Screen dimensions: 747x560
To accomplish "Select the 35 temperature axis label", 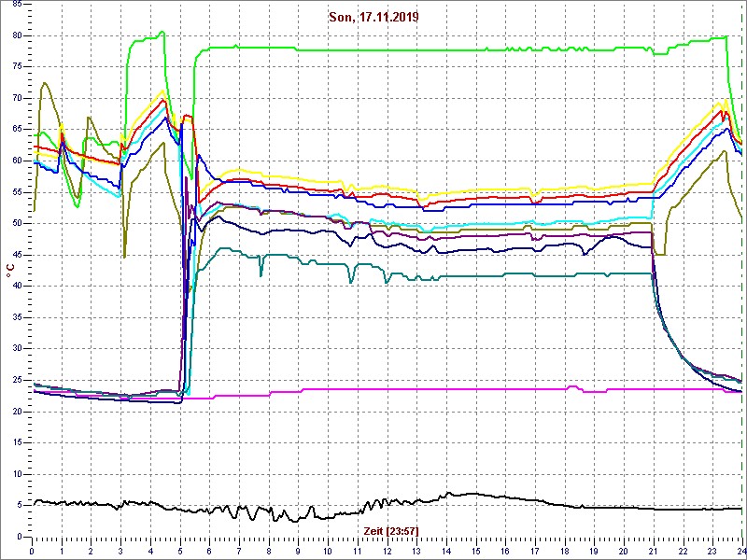I will [16, 317].
